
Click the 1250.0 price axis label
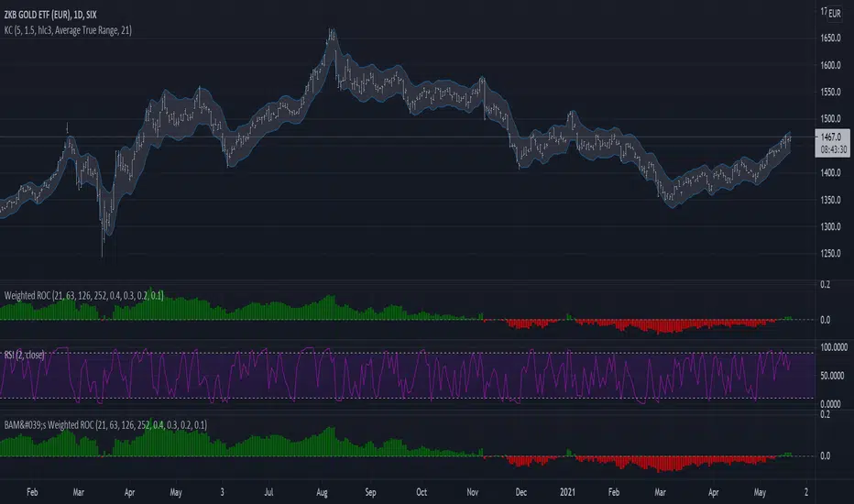pos(830,253)
